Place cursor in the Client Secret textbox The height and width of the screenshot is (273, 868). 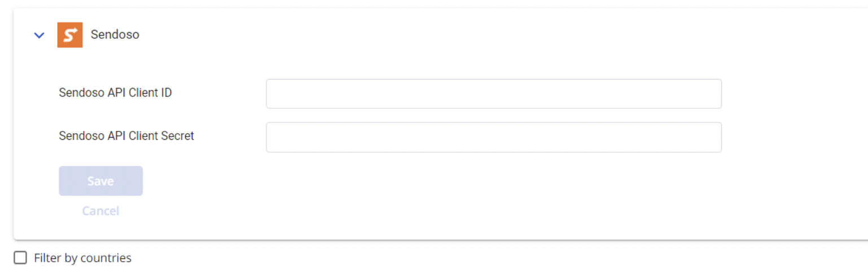494,137
